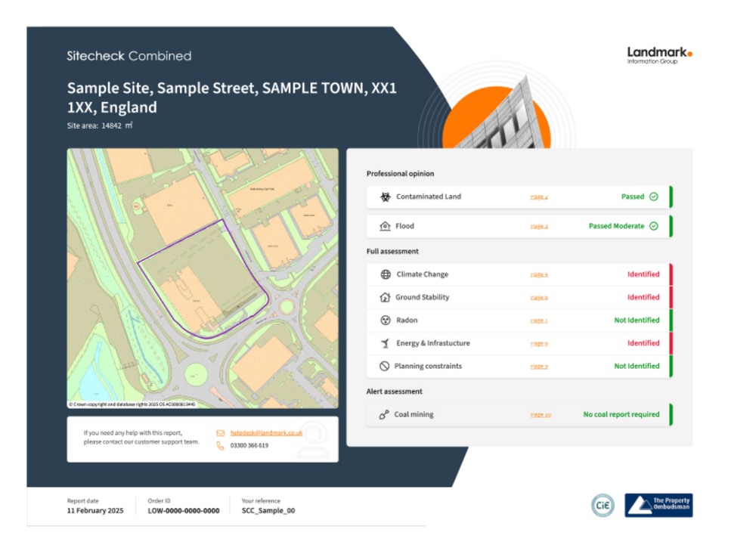Open the page link in Radon row
This screenshot has height=548, width=756.
click(539, 320)
